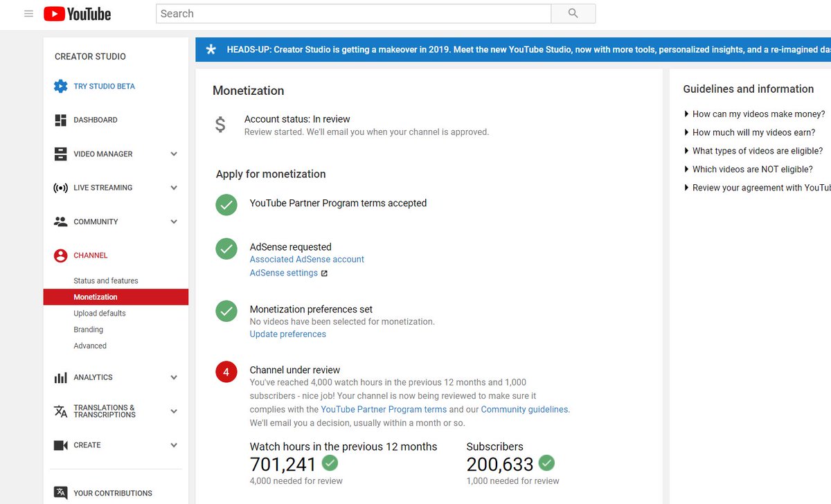This screenshot has width=831, height=504.
Task: Expand 'How can my videos make money?'
Action: point(754,114)
